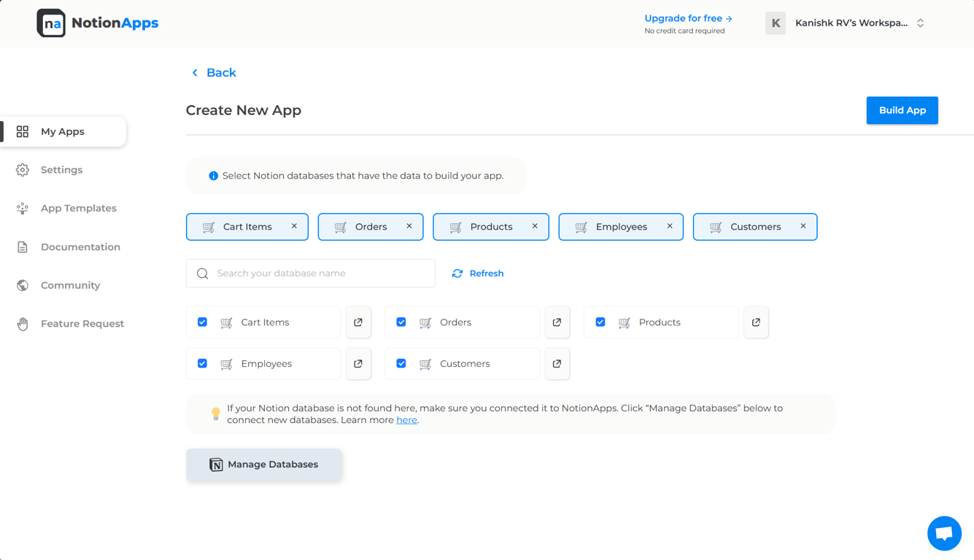Open Products database external link icon
The width and height of the screenshot is (974, 560).
756,322
